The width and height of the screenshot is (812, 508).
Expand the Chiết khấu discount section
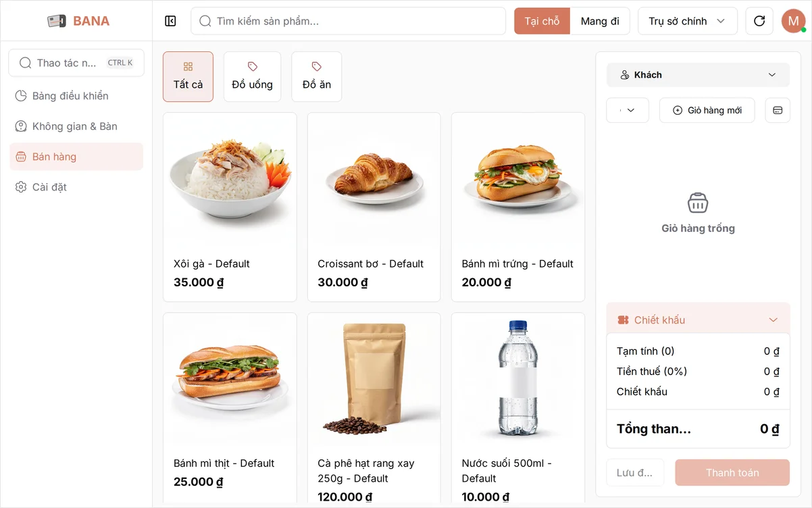coord(698,320)
